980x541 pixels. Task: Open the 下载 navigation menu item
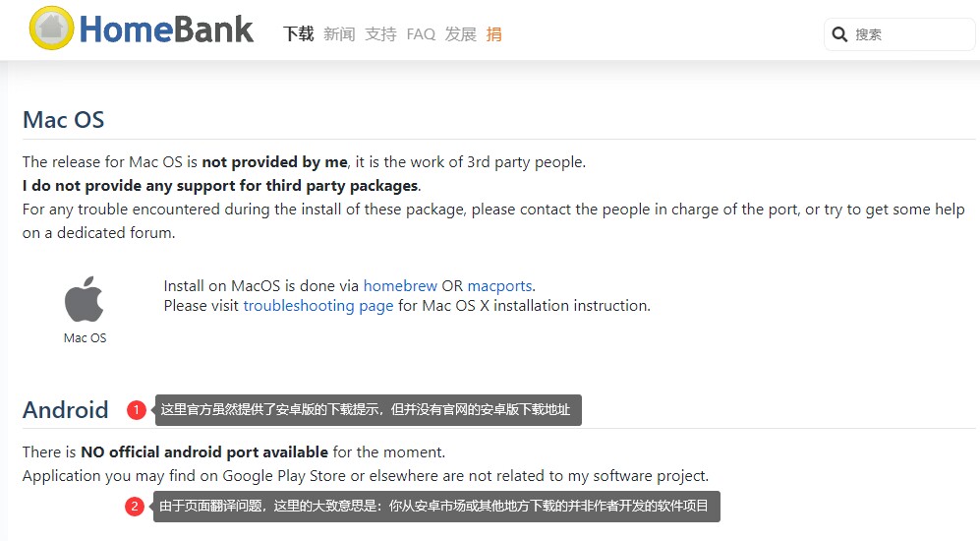tap(298, 34)
